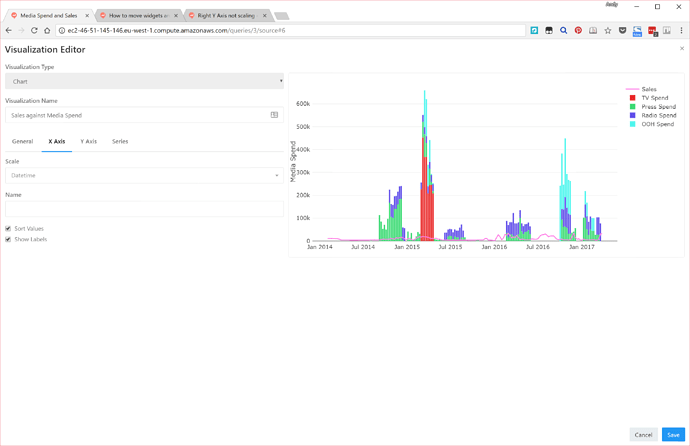
Task: Open the blue magnifier extension icon
Action: point(563,30)
